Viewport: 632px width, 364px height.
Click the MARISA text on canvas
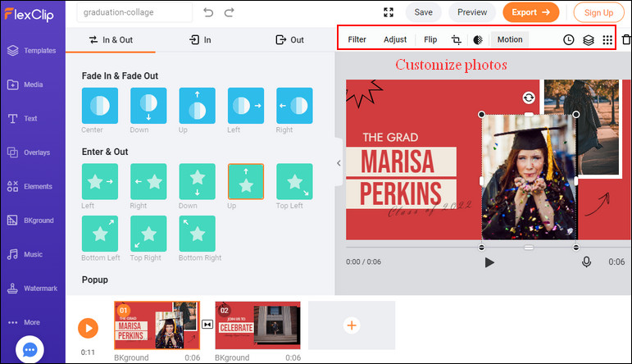[398, 162]
